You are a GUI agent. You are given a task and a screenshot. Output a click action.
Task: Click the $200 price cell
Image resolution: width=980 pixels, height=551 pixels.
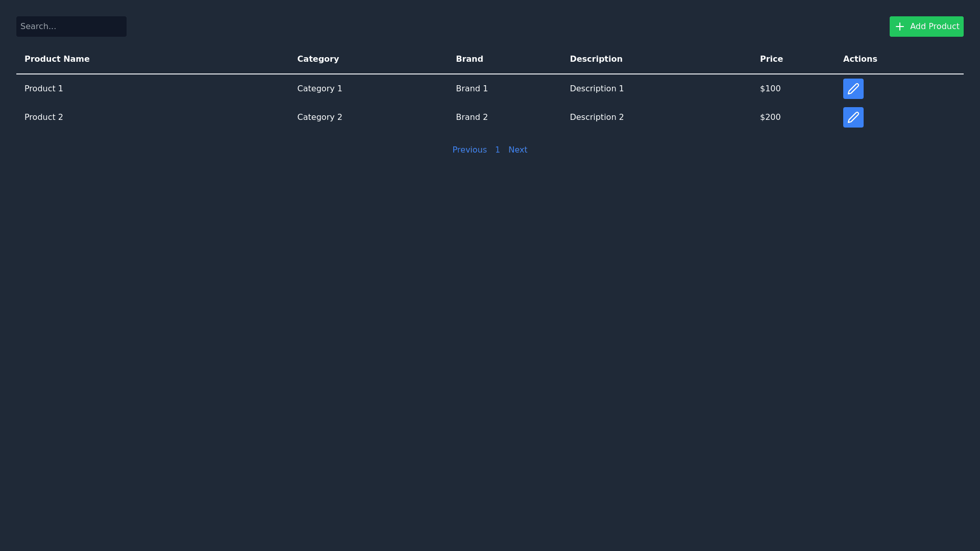770,117
